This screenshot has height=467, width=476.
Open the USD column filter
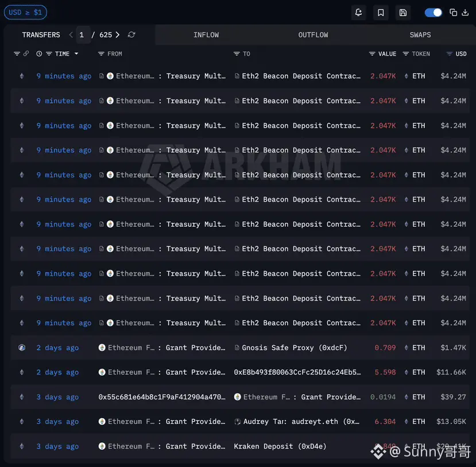(449, 54)
